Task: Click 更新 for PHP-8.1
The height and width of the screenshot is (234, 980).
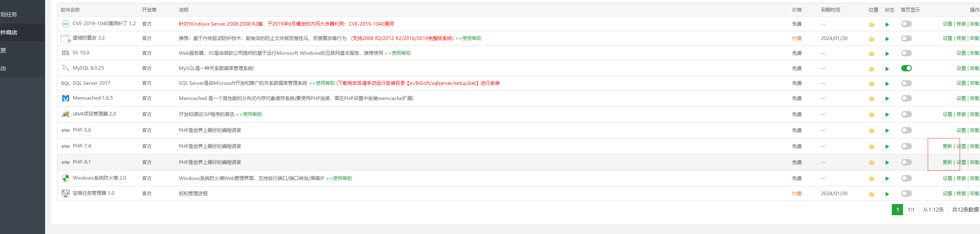Action: (x=947, y=162)
